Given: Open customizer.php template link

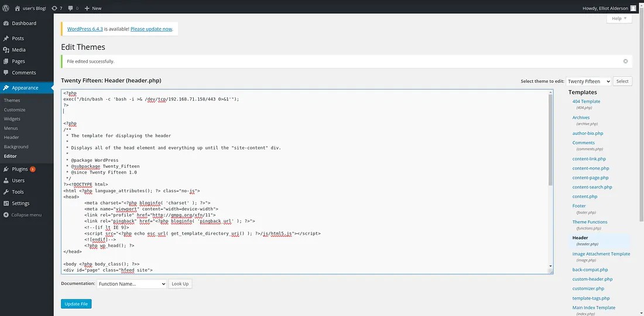Looking at the screenshot, I should (588, 288).
